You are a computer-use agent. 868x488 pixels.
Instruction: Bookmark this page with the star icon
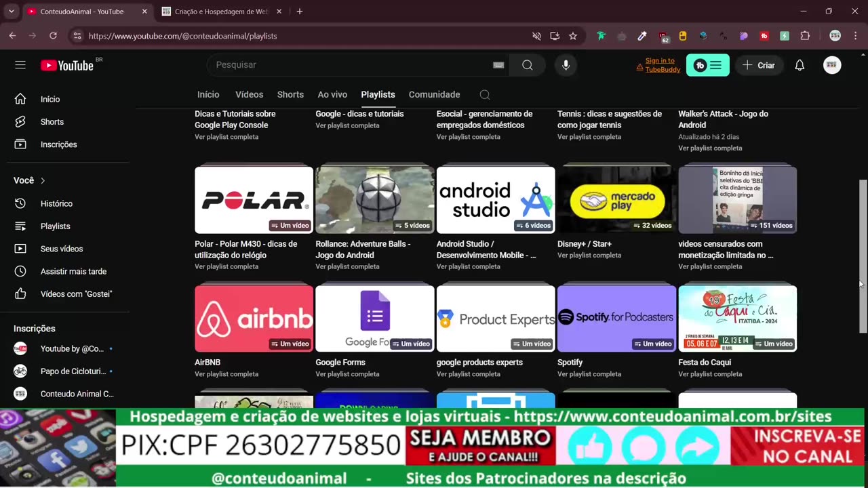573,36
